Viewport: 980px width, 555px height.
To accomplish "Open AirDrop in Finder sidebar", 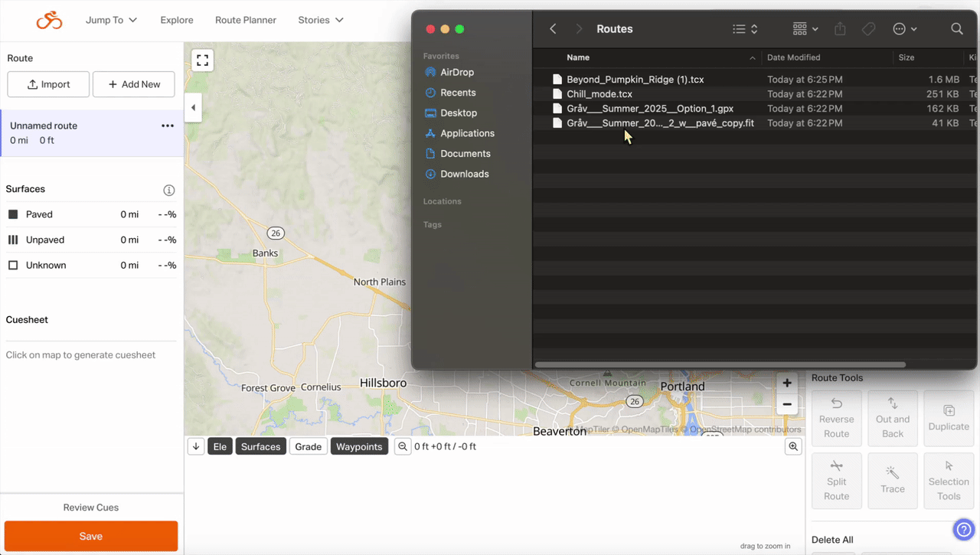I will point(457,72).
